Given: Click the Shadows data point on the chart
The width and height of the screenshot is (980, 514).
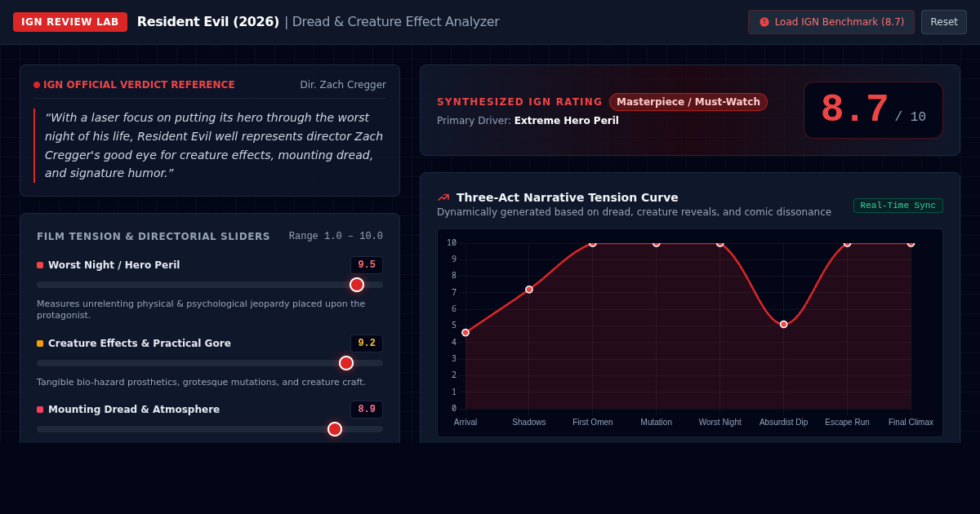Looking at the screenshot, I should click(529, 290).
